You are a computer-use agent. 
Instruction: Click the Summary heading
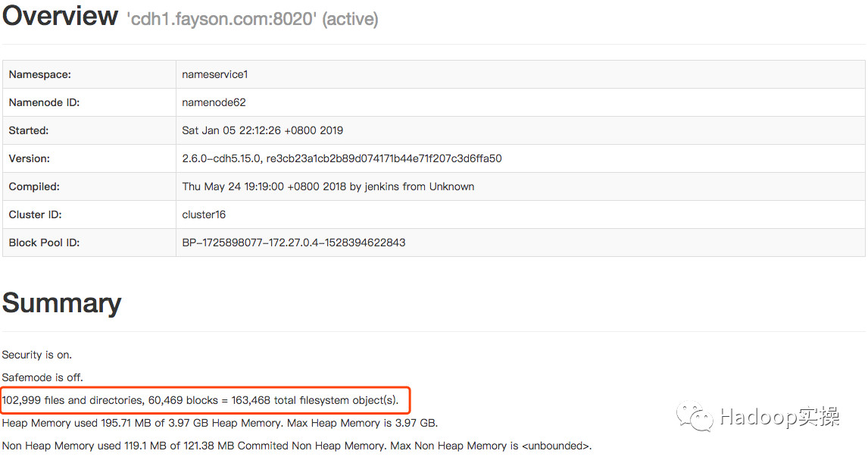coord(61,303)
